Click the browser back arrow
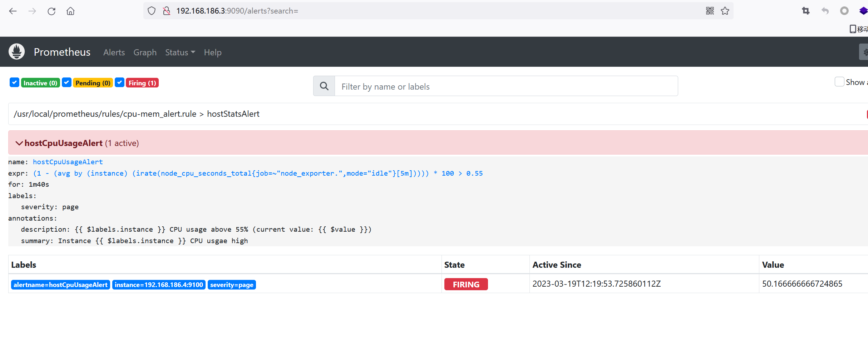 click(13, 11)
